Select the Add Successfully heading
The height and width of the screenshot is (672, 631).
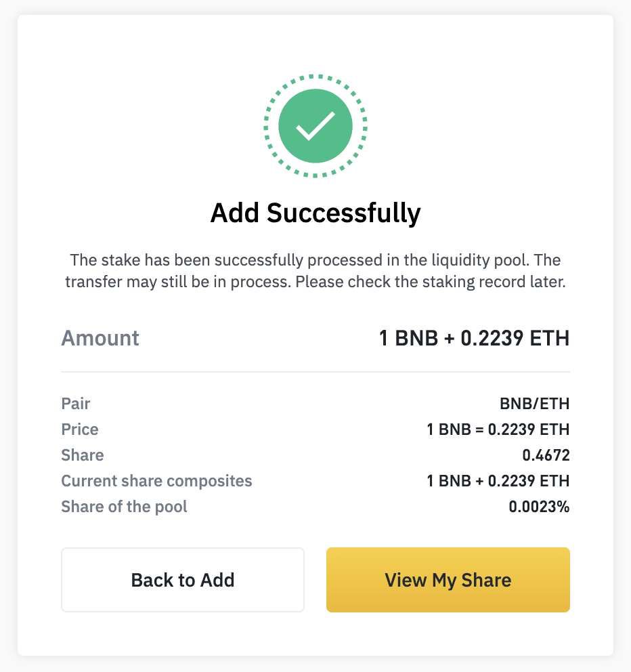click(x=315, y=213)
